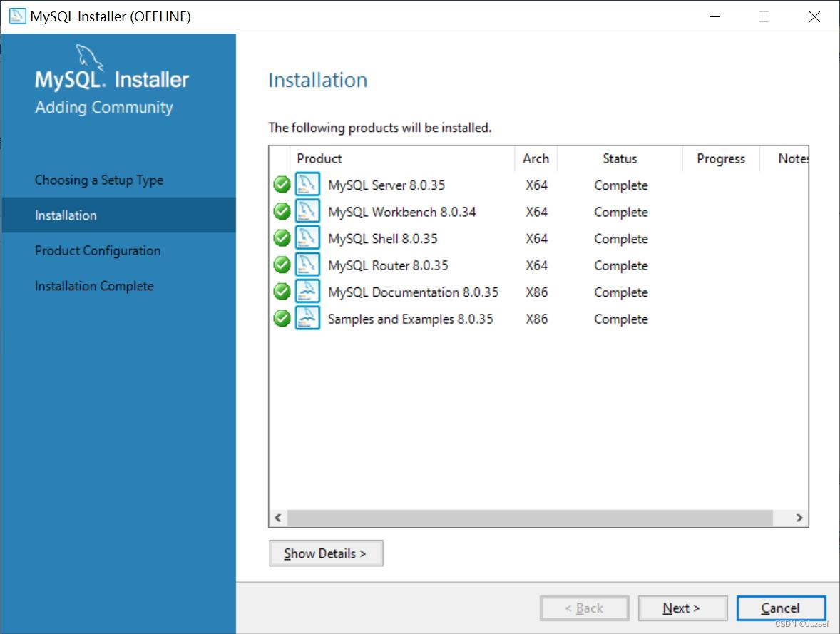Viewport: 840px width, 634px height.
Task: Click the MySQL Router 8.0.35 product icon
Action: pyautogui.click(x=307, y=264)
